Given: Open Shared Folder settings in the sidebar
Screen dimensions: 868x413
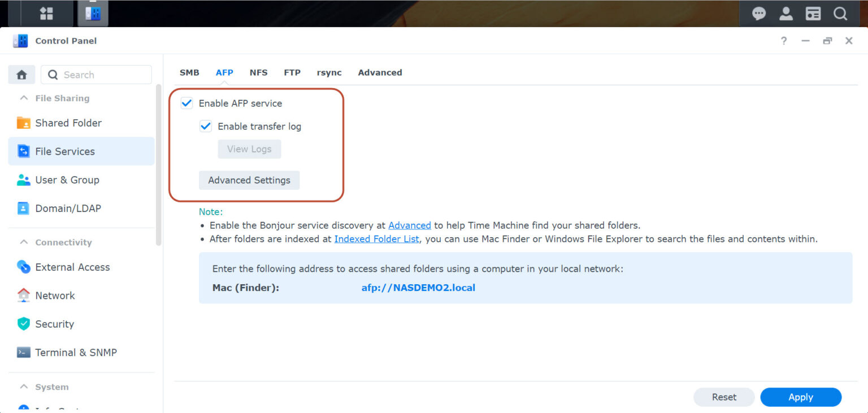Looking at the screenshot, I should tap(68, 123).
